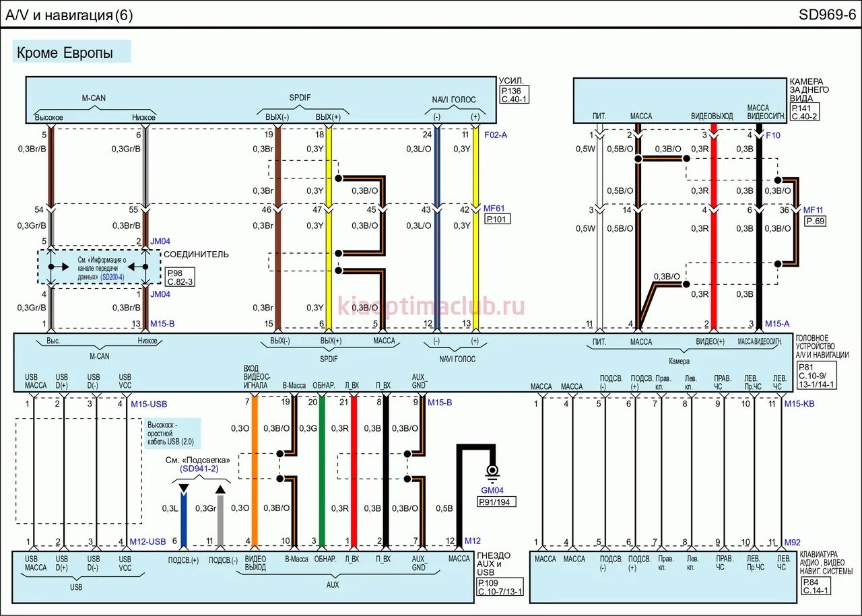Click the page reference P.101
This screenshot has height=616, width=862.
coord(497,219)
